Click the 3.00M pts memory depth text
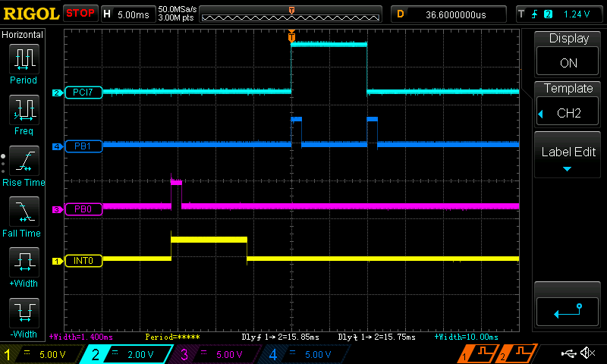This screenshot has height=364, width=607. point(176,17)
